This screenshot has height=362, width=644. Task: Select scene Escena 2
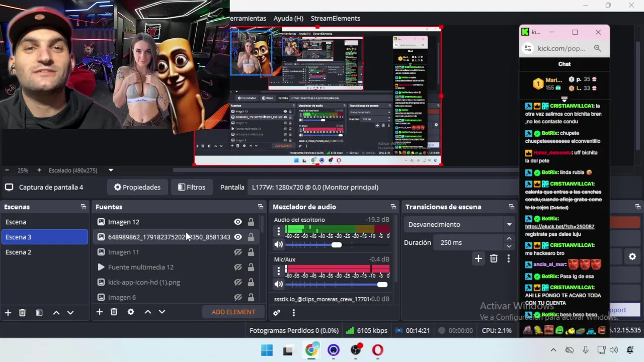[44, 252]
